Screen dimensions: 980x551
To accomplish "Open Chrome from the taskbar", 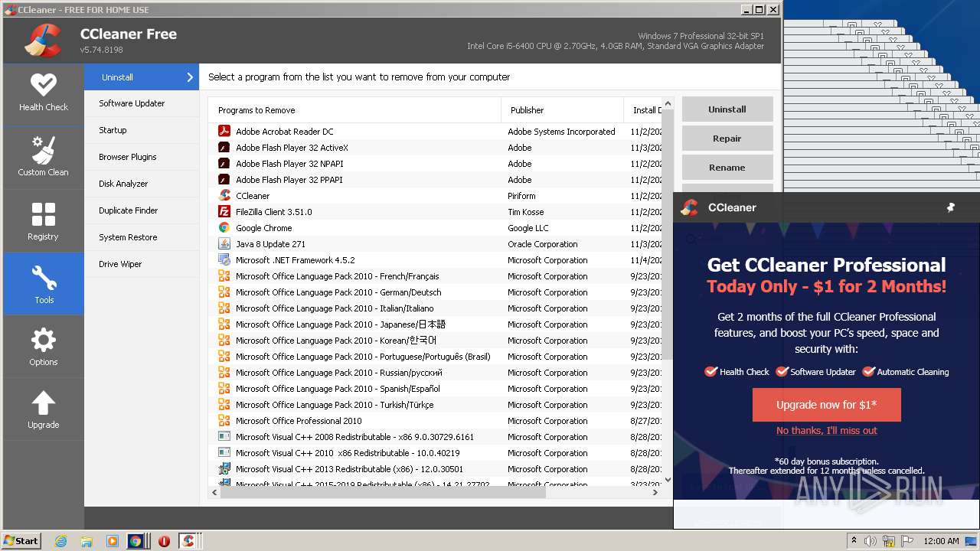I will click(x=136, y=541).
